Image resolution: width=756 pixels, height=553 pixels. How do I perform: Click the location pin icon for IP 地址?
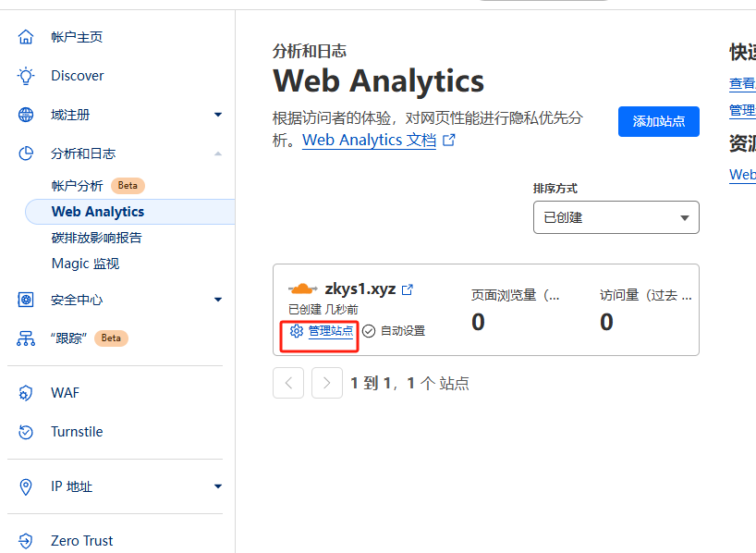26,486
